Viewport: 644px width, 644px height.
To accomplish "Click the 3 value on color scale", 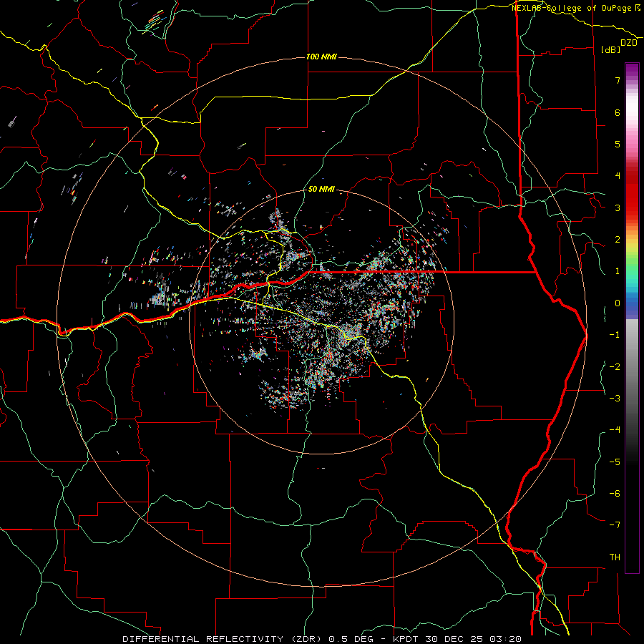I will (x=618, y=208).
